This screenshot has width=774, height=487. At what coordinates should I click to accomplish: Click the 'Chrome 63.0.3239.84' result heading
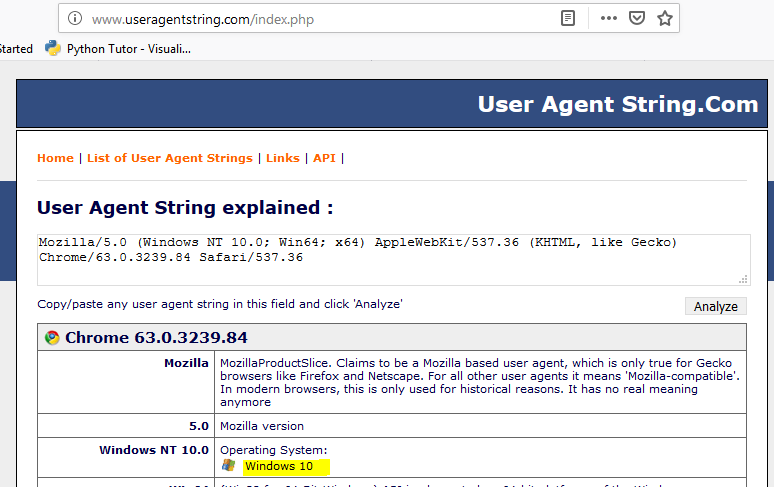(156, 337)
